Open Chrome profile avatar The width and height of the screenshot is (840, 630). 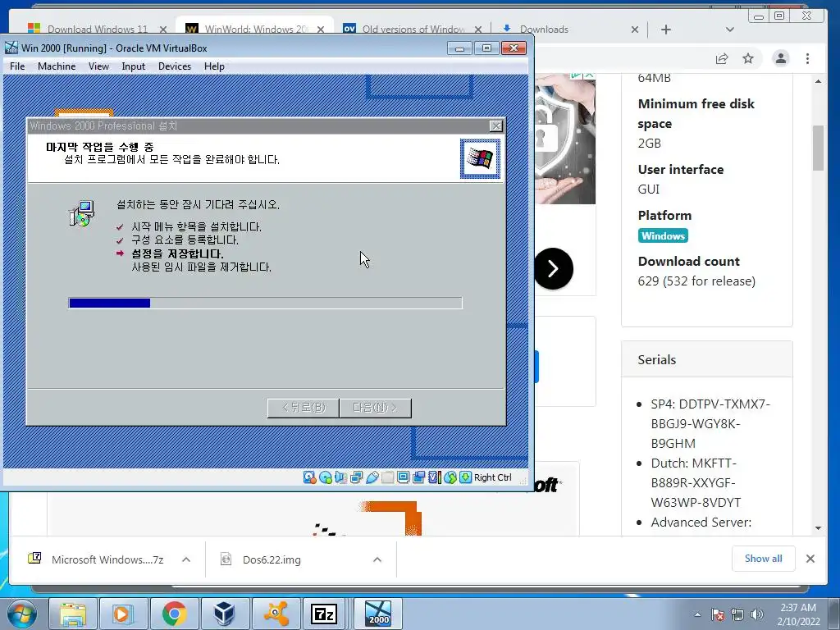click(x=781, y=58)
